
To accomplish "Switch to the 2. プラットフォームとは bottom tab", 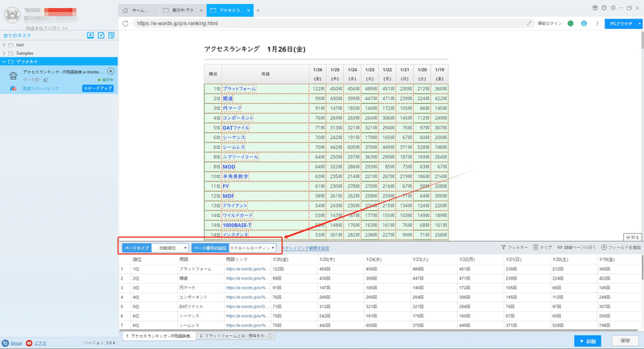I will tap(236, 336).
